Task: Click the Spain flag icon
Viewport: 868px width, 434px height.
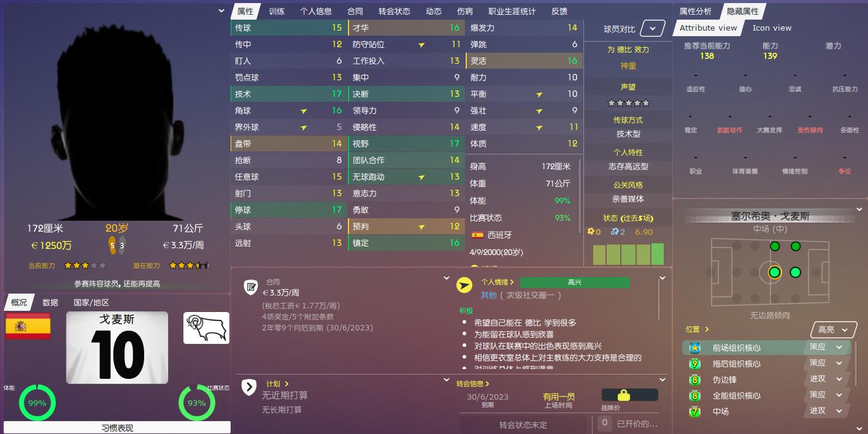Action: pyautogui.click(x=28, y=326)
